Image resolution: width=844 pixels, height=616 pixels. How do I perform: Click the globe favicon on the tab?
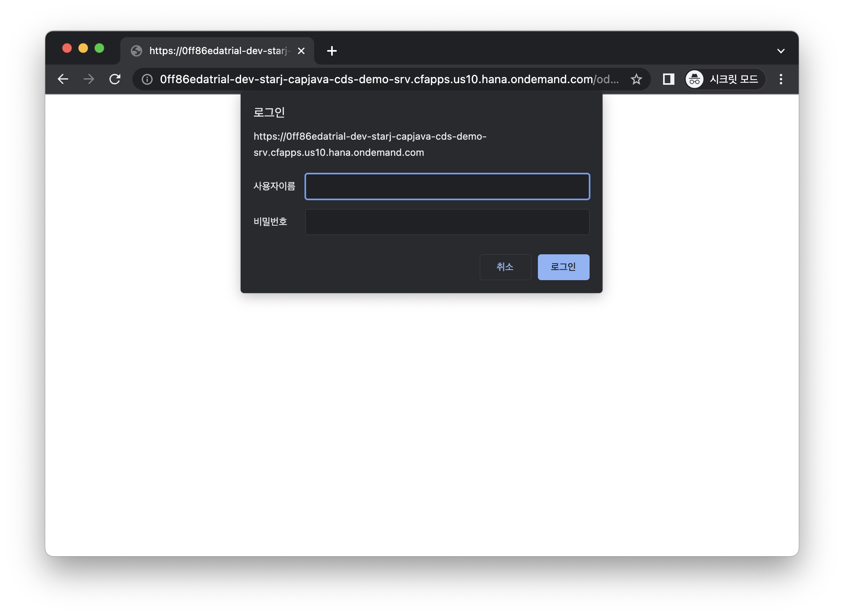pos(136,51)
